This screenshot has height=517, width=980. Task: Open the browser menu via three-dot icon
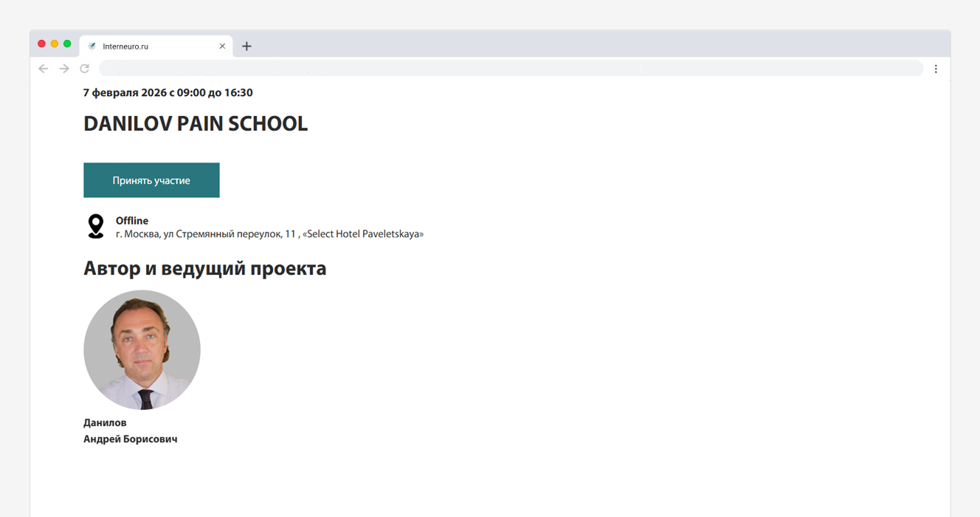[x=936, y=68]
